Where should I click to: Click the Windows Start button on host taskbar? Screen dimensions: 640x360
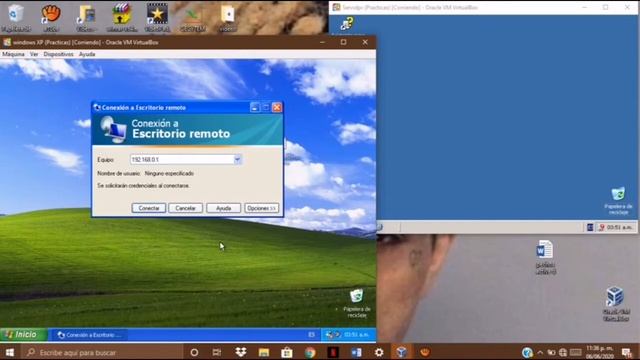(x=10, y=352)
